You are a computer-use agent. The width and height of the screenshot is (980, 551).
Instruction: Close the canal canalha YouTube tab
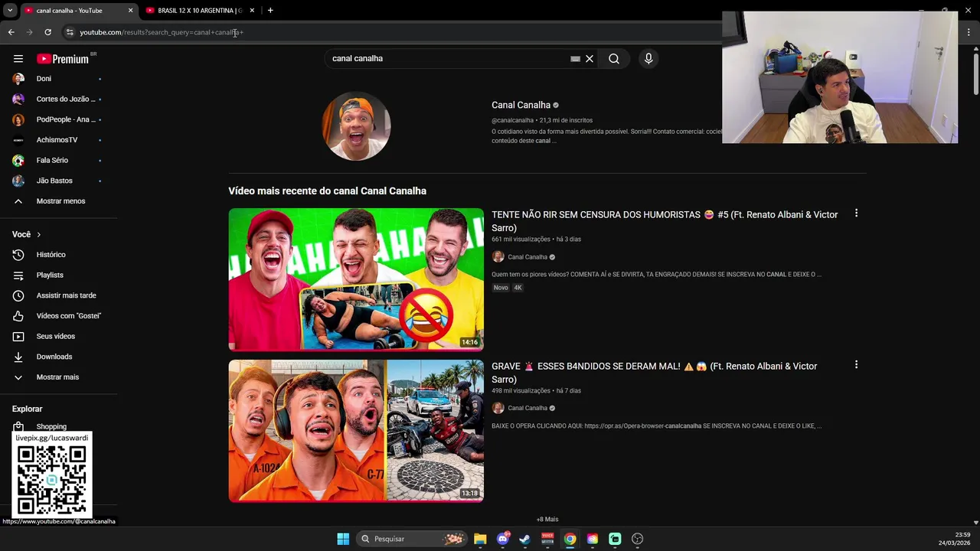tap(130, 10)
